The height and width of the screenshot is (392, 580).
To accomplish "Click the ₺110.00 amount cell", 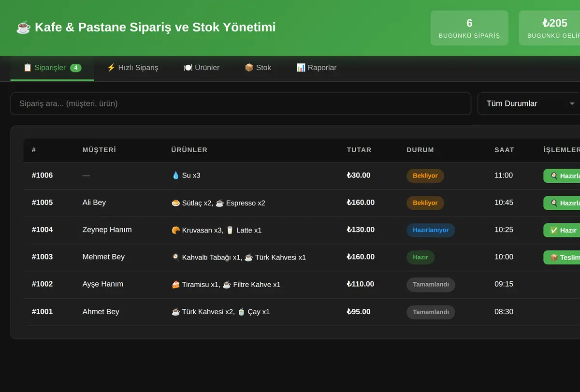I will pos(361,284).
